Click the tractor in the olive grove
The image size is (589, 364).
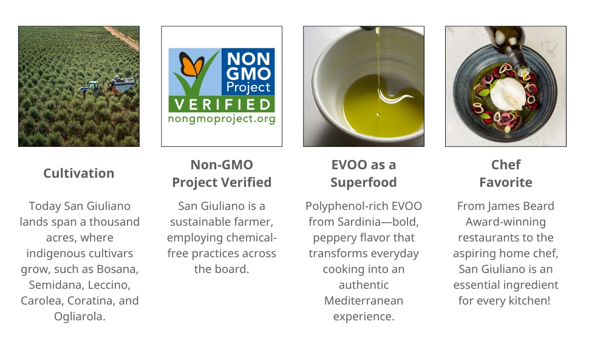(93, 87)
